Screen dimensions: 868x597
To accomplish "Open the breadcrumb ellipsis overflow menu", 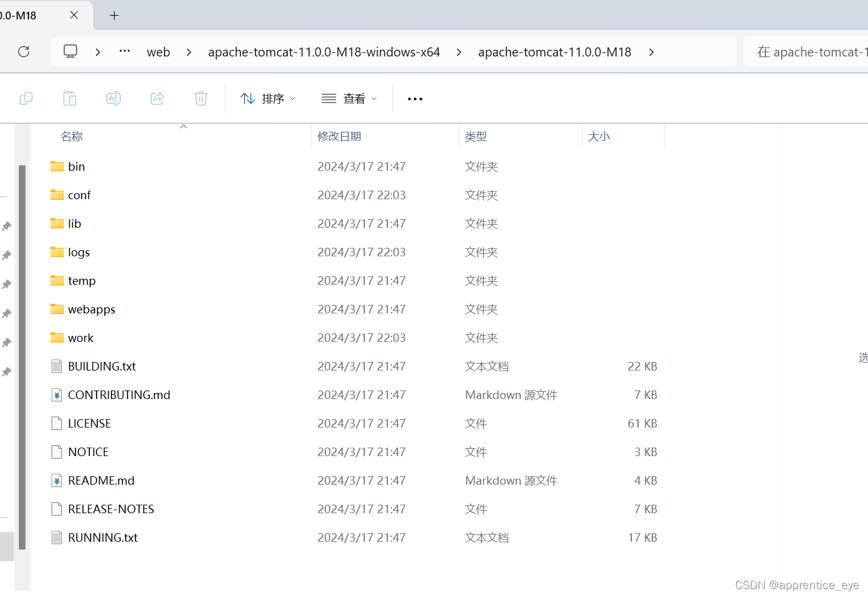I will click(x=124, y=52).
